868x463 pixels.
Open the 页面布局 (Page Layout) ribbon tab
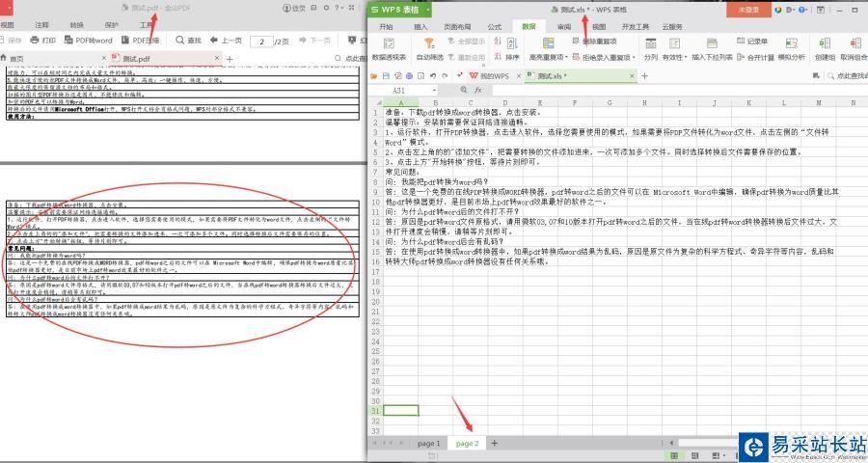457,27
